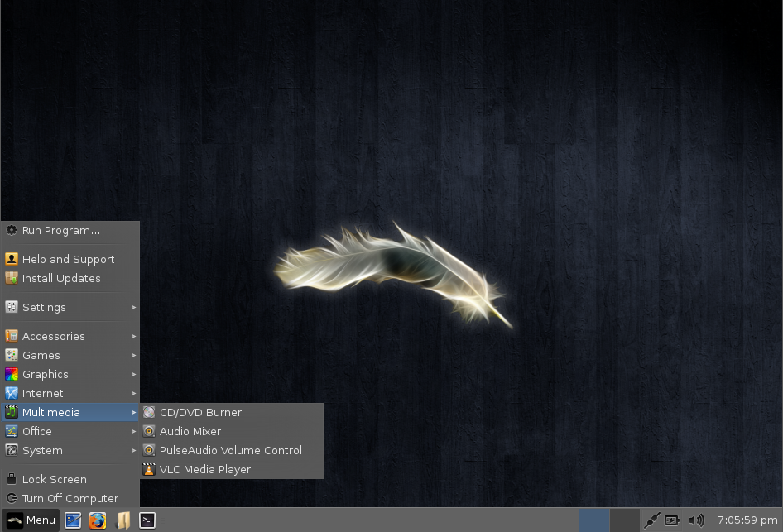Image resolution: width=783 pixels, height=532 pixels.
Task: Expand the Office submenu
Action: 70,431
